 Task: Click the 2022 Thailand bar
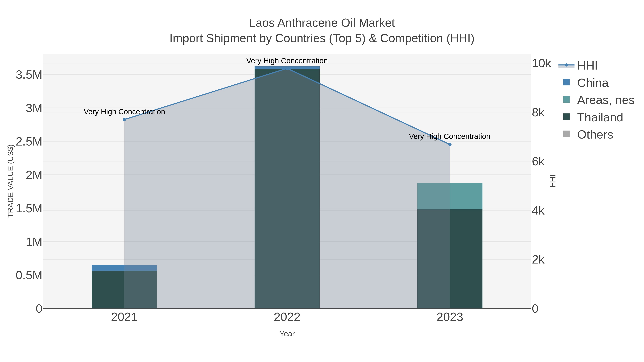click(287, 189)
